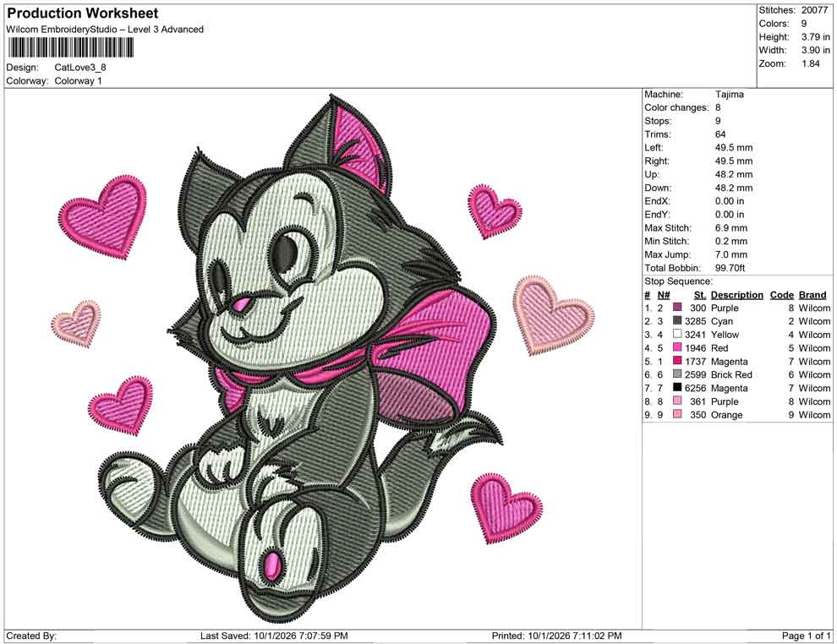
Task: Select the light pink swatch for thread 361
Action: tap(677, 401)
